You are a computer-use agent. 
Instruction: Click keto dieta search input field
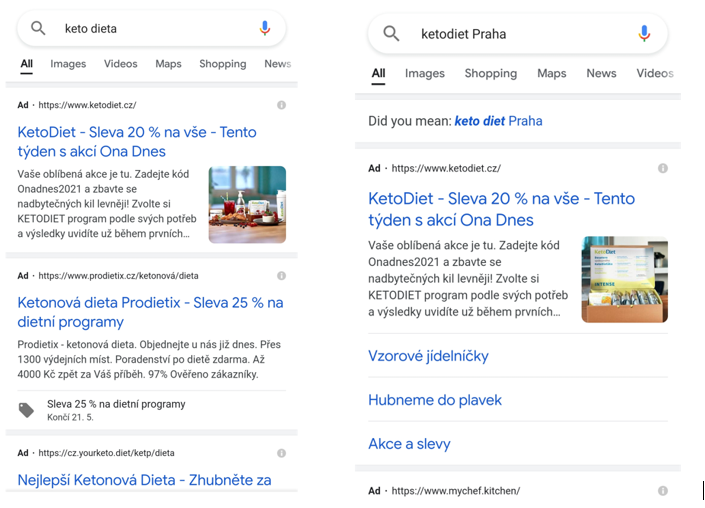click(x=152, y=29)
